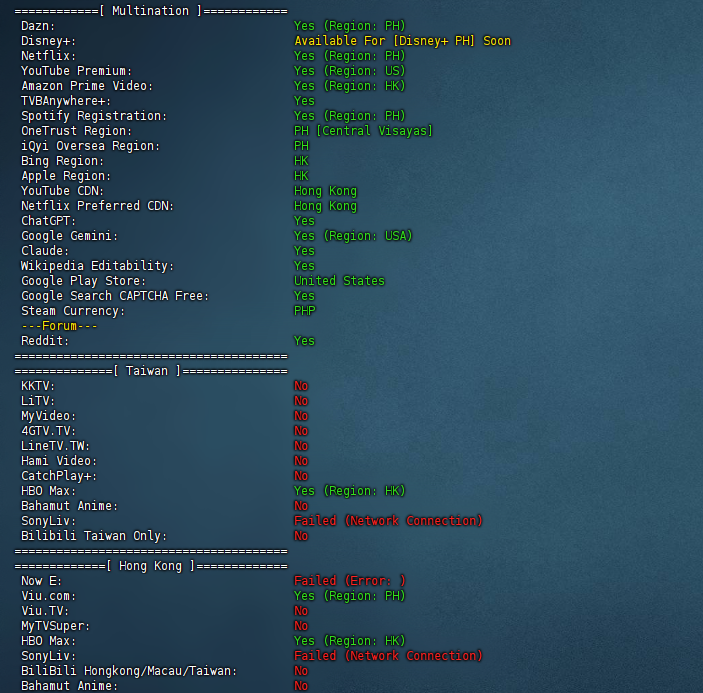The width and height of the screenshot is (703, 693).
Task: Click the 'Wikipedia Editability:' label
Action: 97,266
